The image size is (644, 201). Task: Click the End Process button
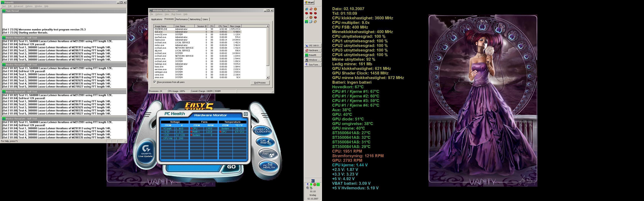[x=260, y=83]
